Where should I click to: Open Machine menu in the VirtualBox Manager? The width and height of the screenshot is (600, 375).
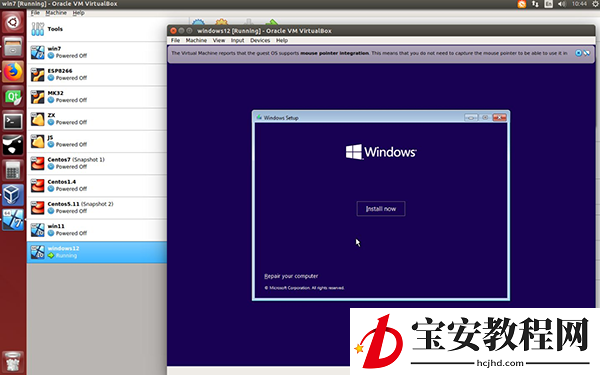point(56,13)
